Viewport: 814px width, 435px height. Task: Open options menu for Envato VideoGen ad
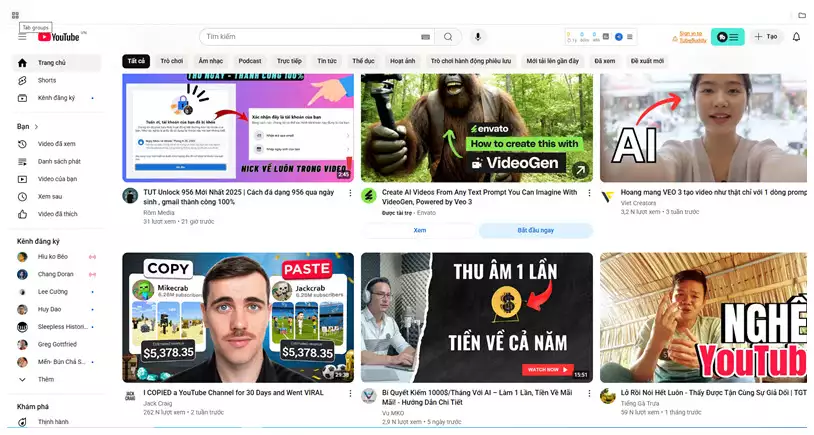589,193
